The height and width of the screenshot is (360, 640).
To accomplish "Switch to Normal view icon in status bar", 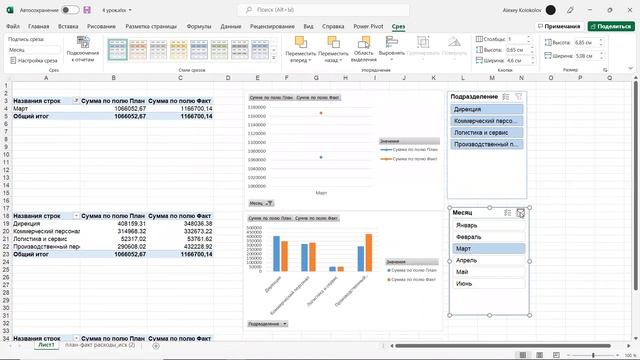I will pyautogui.click(x=522, y=355).
